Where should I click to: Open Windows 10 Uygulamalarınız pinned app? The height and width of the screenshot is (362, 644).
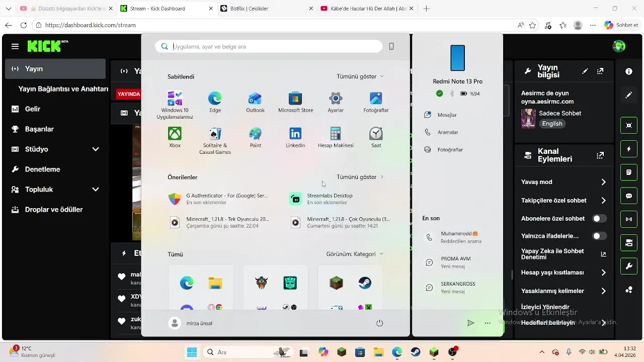coord(175,105)
